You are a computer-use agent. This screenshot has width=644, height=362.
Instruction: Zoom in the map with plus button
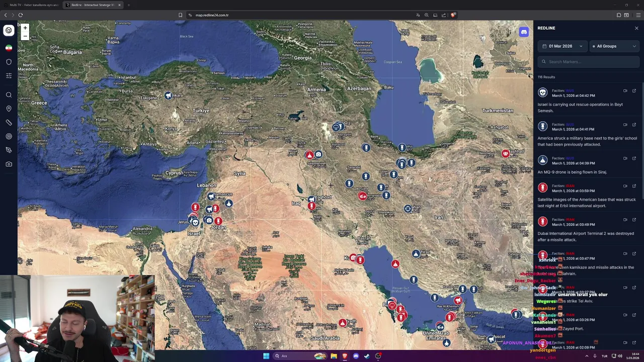point(25,28)
